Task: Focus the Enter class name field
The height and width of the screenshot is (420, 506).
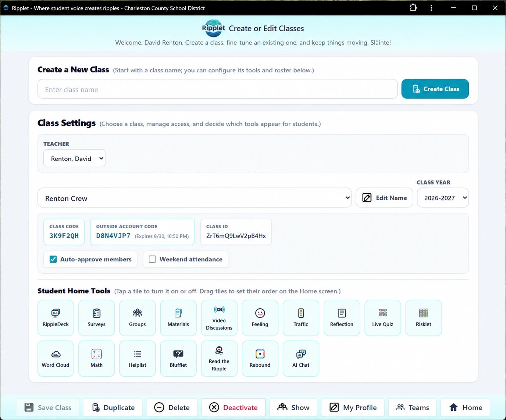Action: coord(217,89)
